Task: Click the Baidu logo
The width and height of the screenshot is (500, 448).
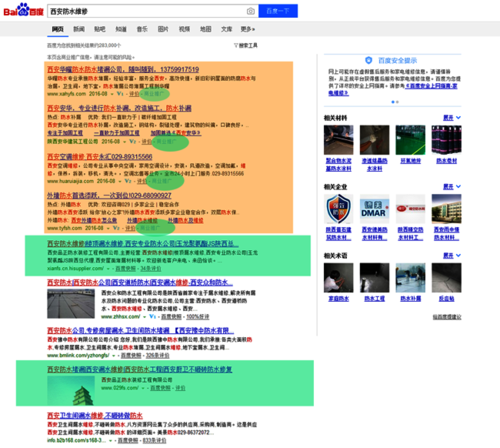Action: pyautogui.click(x=23, y=10)
